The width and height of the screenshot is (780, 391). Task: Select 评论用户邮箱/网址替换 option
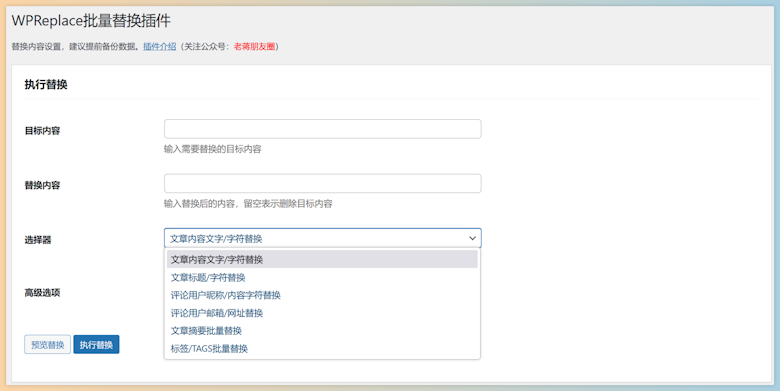(x=322, y=313)
